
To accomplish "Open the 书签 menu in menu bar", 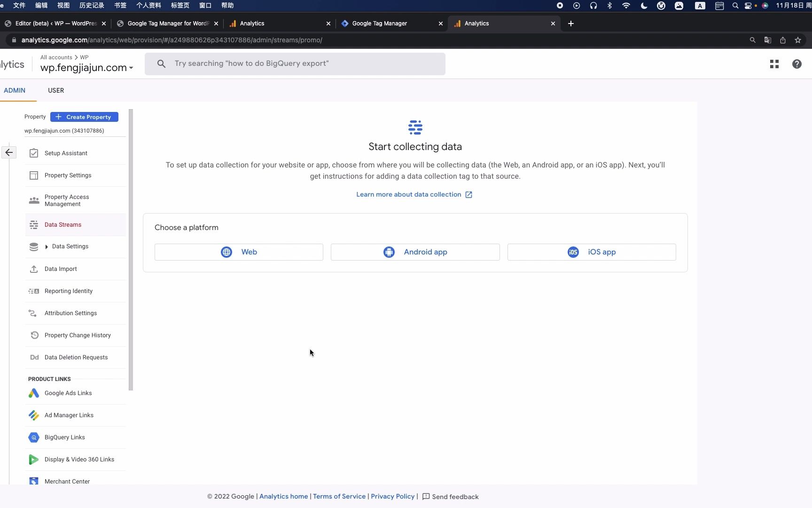I will pos(120,6).
